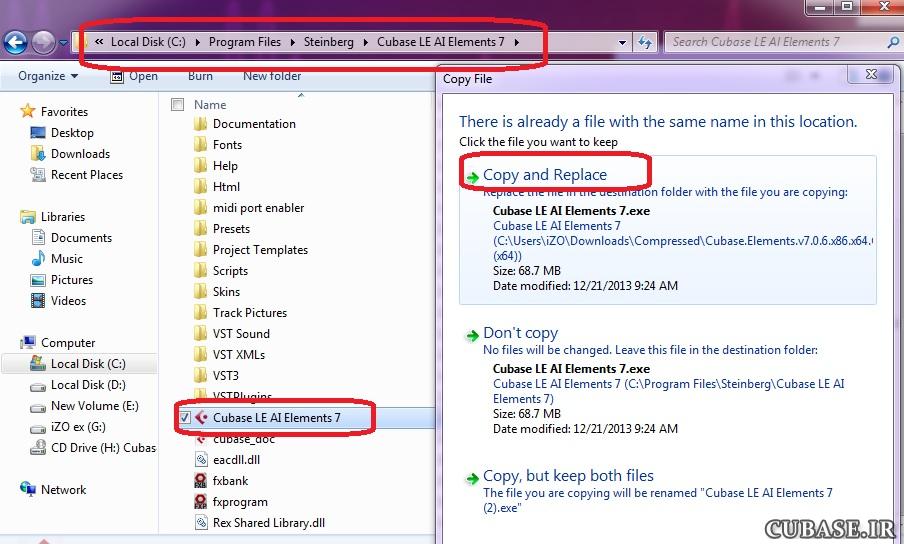The image size is (904, 544).
Task: Choose Copy, but keep both files
Action: (x=568, y=476)
